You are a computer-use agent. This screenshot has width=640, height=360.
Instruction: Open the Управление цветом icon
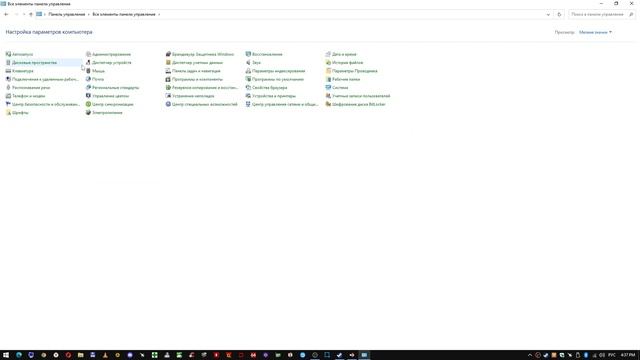click(x=88, y=96)
